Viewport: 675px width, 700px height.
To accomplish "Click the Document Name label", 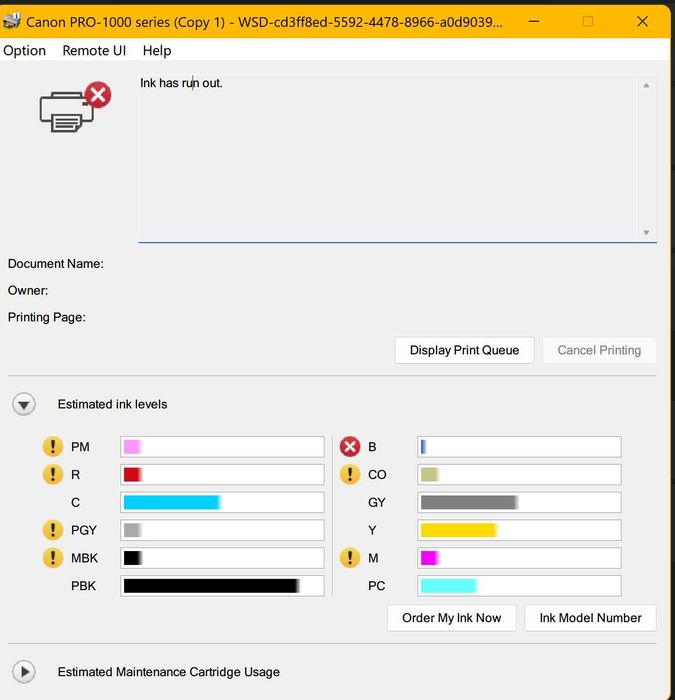I will click(56, 264).
